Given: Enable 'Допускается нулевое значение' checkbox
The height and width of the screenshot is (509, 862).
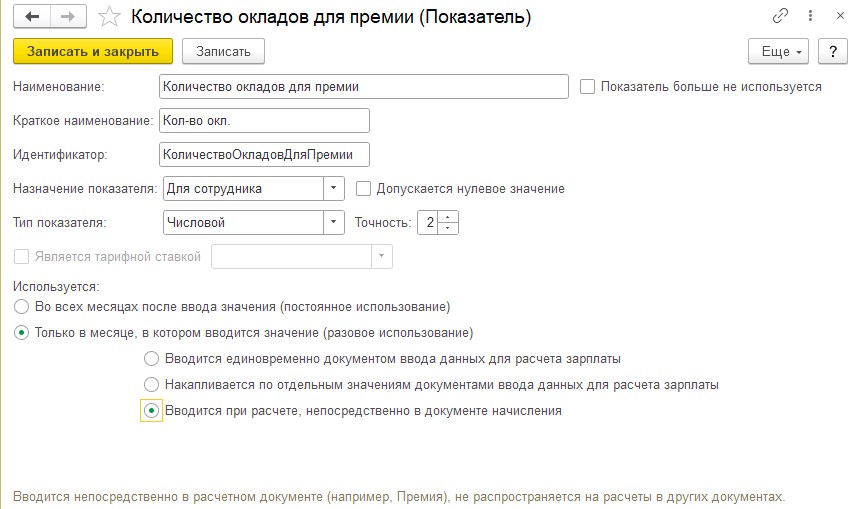Looking at the screenshot, I should click(363, 189).
